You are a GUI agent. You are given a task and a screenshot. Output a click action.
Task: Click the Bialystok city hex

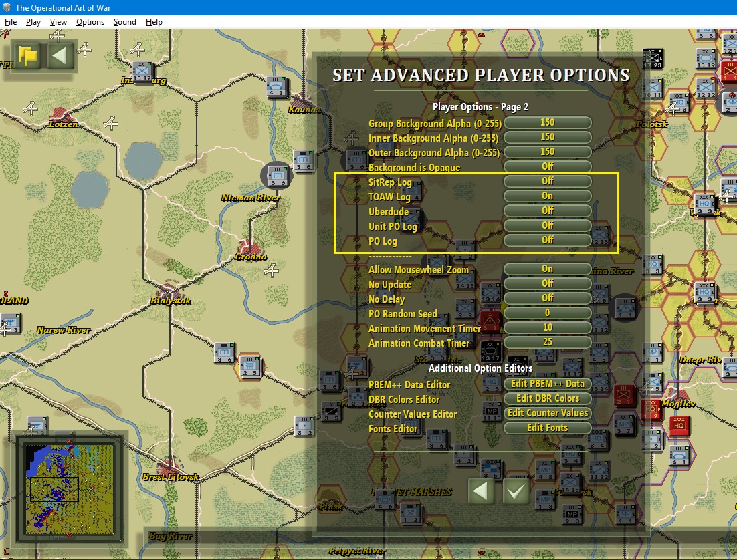[x=170, y=290]
